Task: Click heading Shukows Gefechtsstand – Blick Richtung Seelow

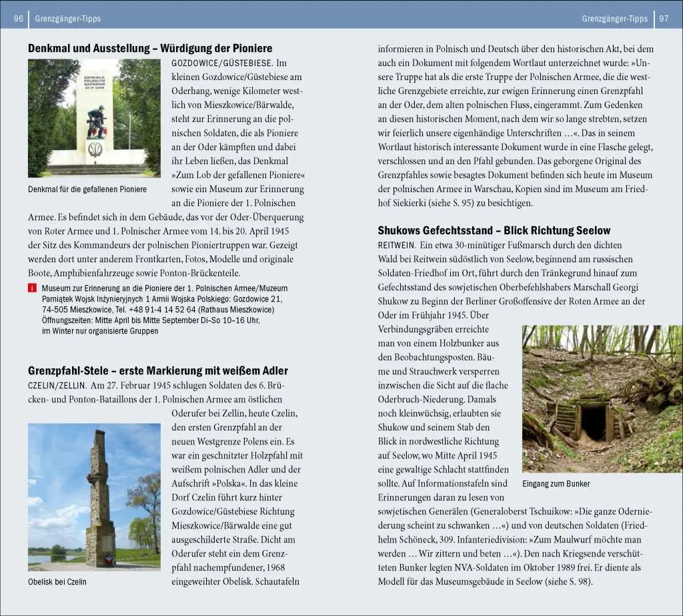Action: coord(494,231)
